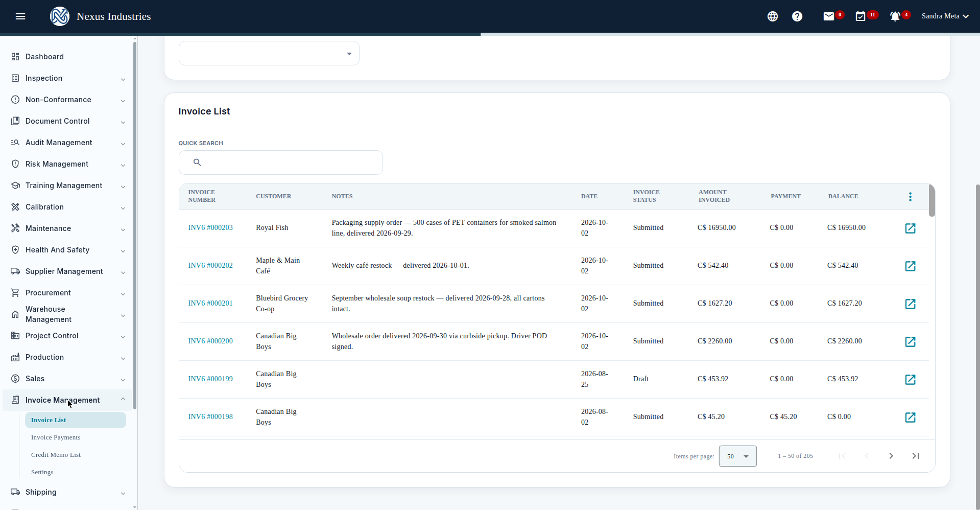This screenshot has height=510, width=980.
Task: Expand the Document Control menu
Action: click(67, 121)
